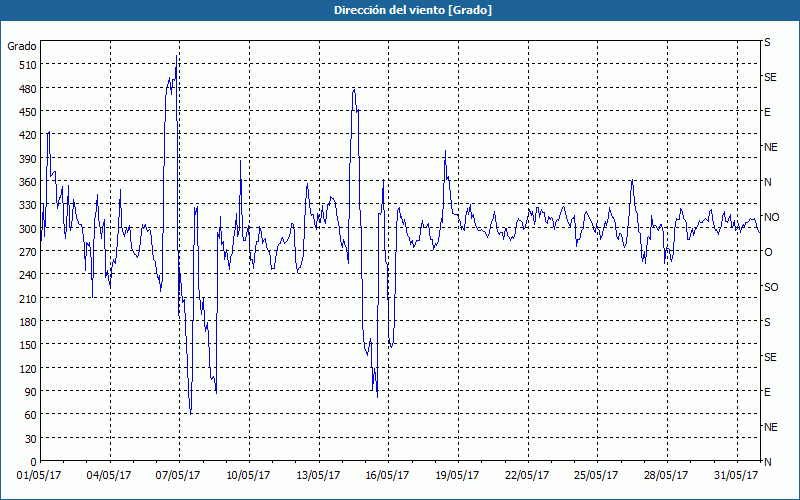This screenshot has width=800, height=500.
Task: Click the 330 y-axis value
Action: (27, 205)
